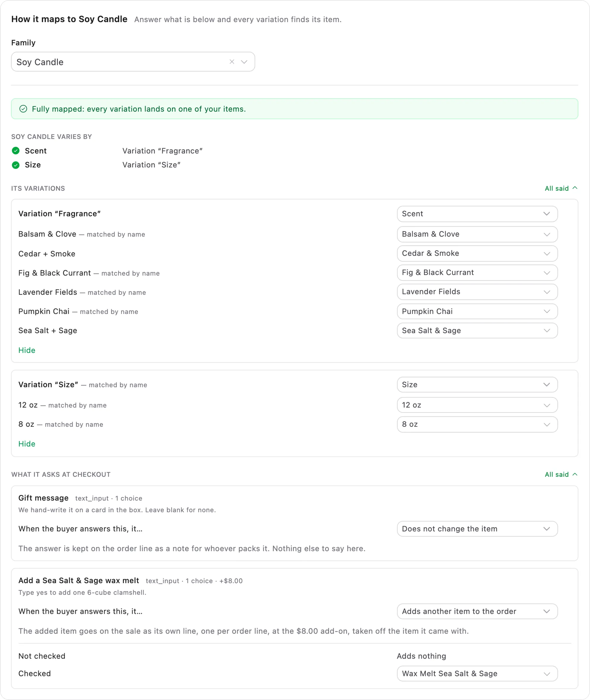Image resolution: width=590 pixels, height=700 pixels.
Task: Open Wax Melt Sea Salt & Sage dropdown
Action: click(477, 673)
